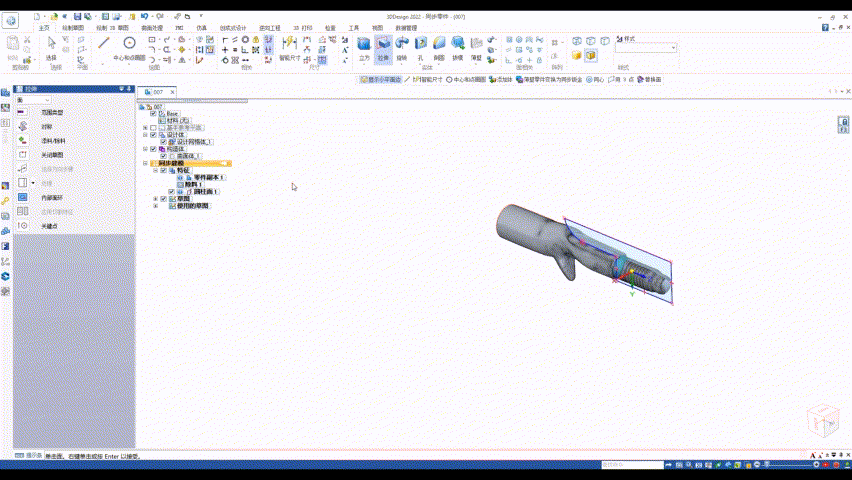Toggle the 圆柱面 1 checkbox

click(172, 191)
